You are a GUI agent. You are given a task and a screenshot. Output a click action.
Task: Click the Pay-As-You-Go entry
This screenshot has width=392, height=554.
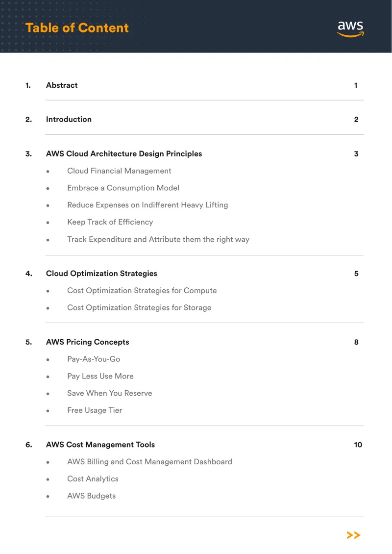coord(94,359)
